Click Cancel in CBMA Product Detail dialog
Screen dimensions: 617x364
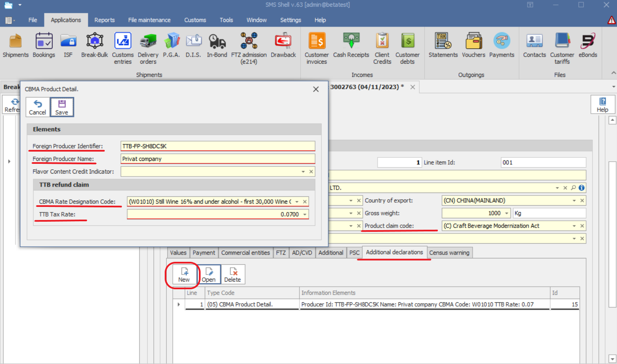point(38,107)
